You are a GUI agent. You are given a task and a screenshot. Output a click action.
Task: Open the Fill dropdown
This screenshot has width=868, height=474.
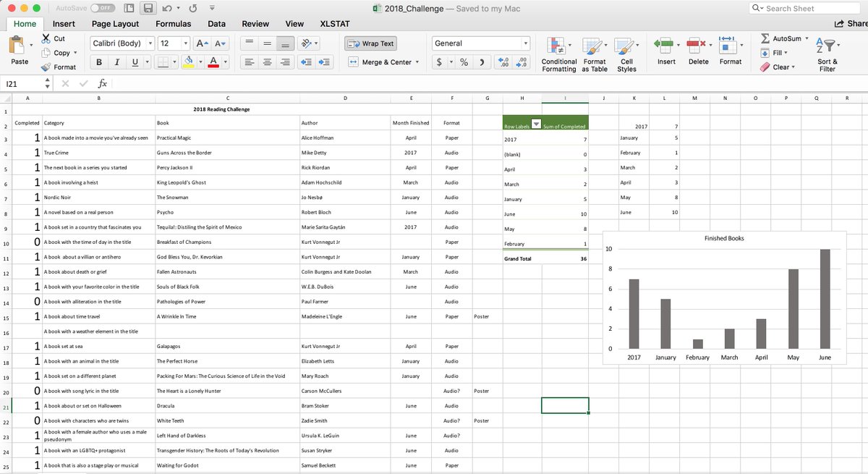tap(773, 53)
